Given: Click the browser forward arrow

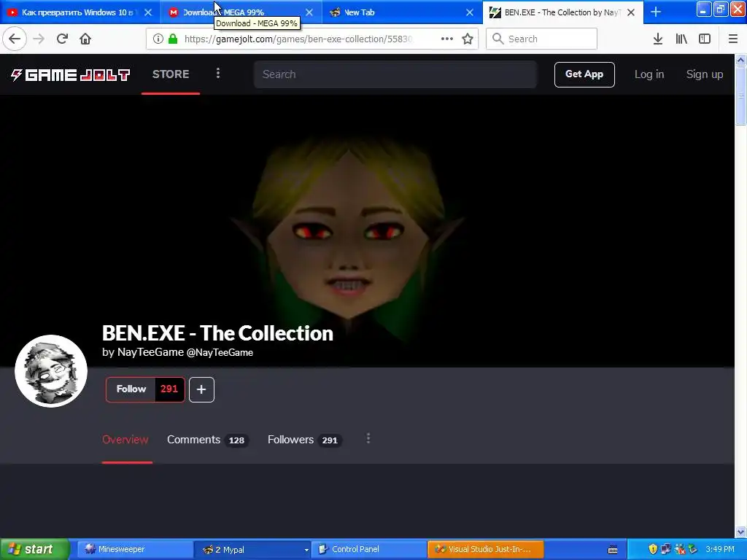Looking at the screenshot, I should pyautogui.click(x=39, y=39).
